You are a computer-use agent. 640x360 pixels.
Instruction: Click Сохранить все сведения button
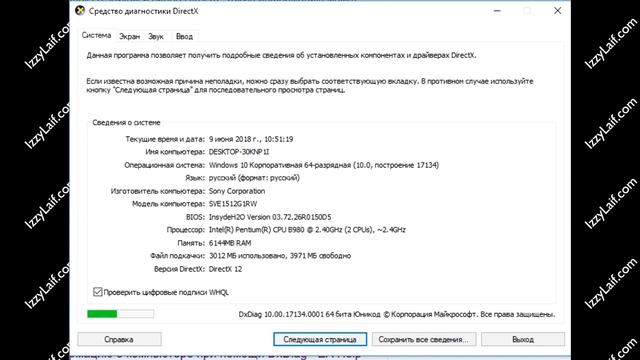[424, 339]
